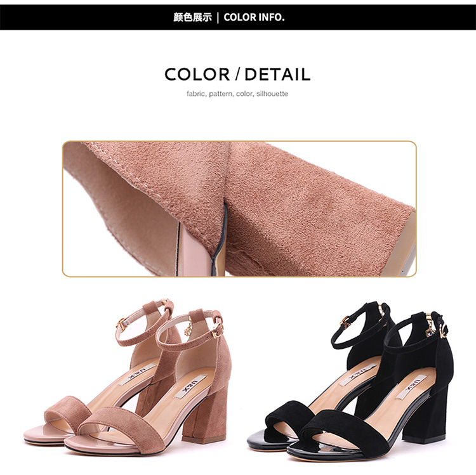Click the Chinese 颜色展示 header label

[x=192, y=17]
